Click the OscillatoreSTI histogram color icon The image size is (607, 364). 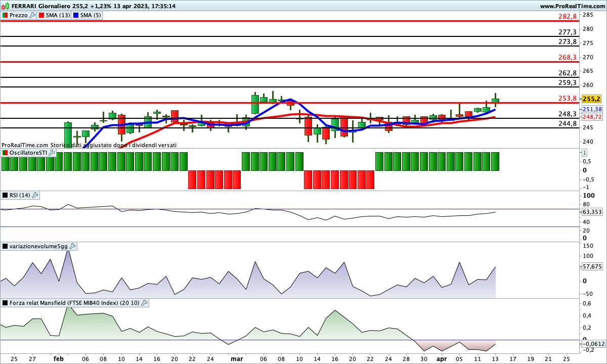point(5,152)
